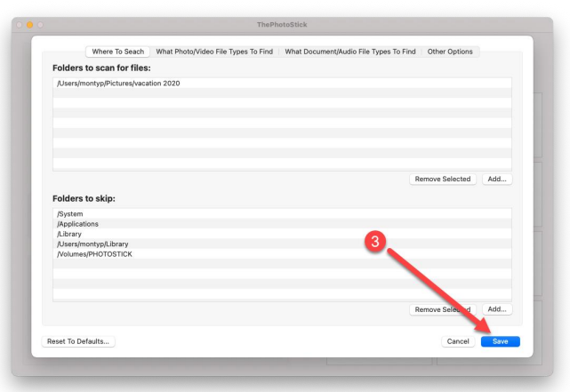
Task: Switch to the Where To Seach tab
Action: tap(117, 52)
